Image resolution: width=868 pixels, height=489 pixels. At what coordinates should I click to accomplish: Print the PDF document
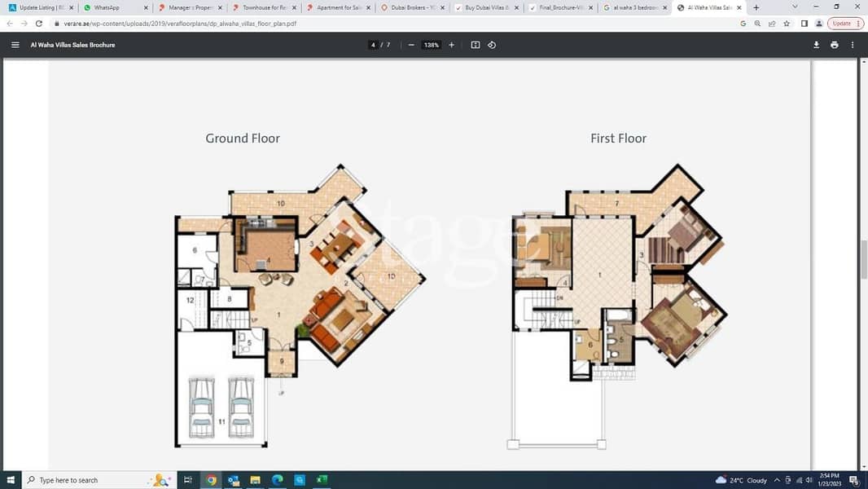coord(834,45)
